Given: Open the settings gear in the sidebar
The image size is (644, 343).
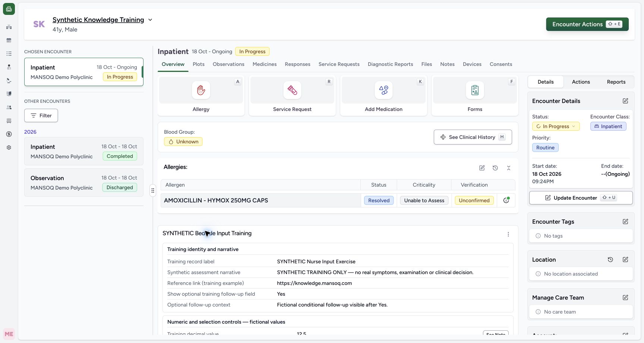Looking at the screenshot, I should point(9,147).
